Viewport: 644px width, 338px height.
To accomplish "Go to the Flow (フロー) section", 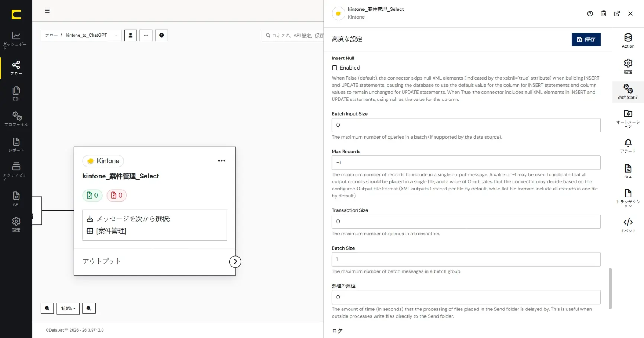I will [x=16, y=68].
